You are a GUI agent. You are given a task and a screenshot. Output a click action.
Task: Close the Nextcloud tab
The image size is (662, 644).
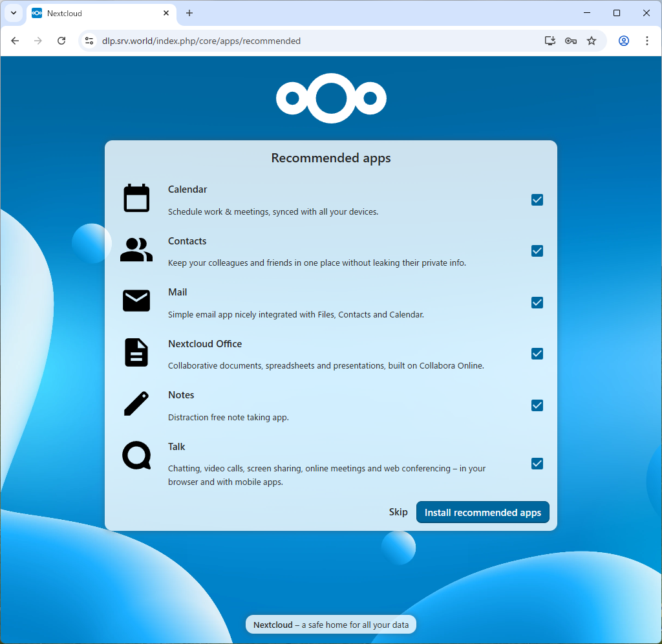(x=166, y=13)
